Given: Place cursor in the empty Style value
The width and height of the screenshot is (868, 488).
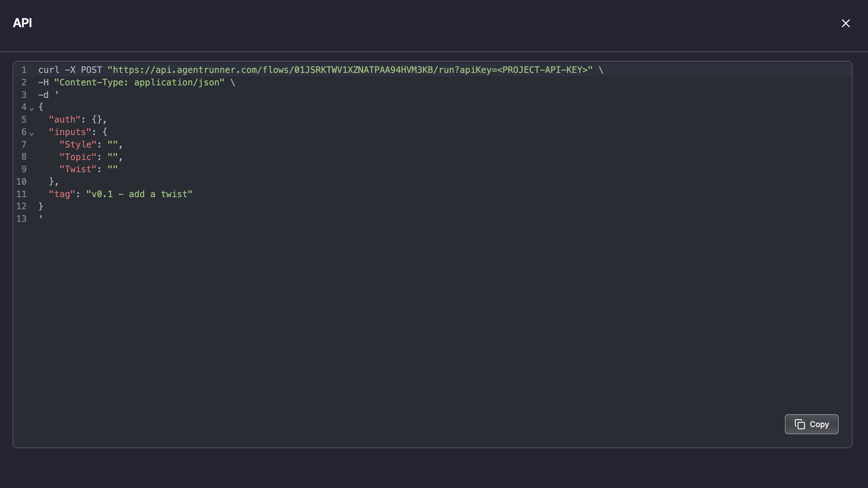Looking at the screenshot, I should 112,144.
